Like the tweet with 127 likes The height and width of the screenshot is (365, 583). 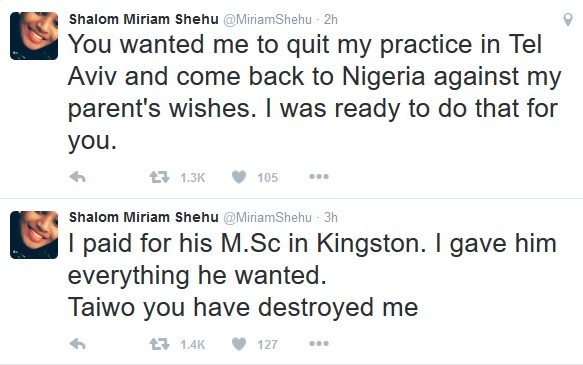(x=239, y=344)
